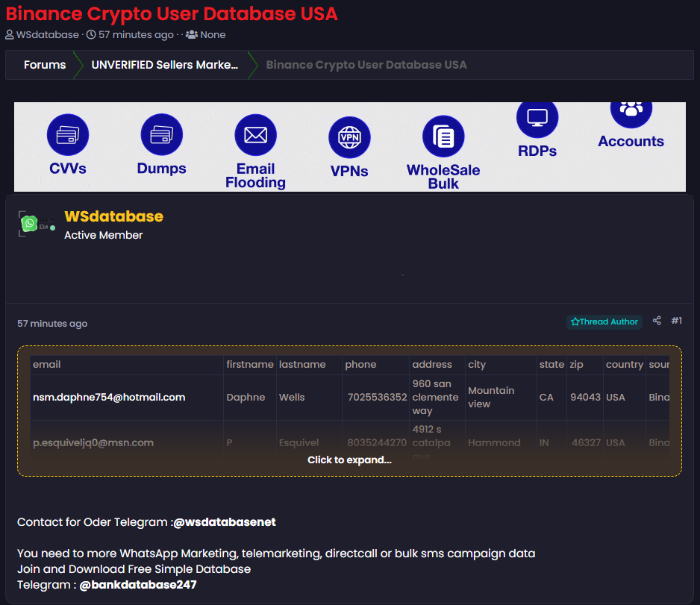Go to Forums breadcrumb

tap(45, 65)
